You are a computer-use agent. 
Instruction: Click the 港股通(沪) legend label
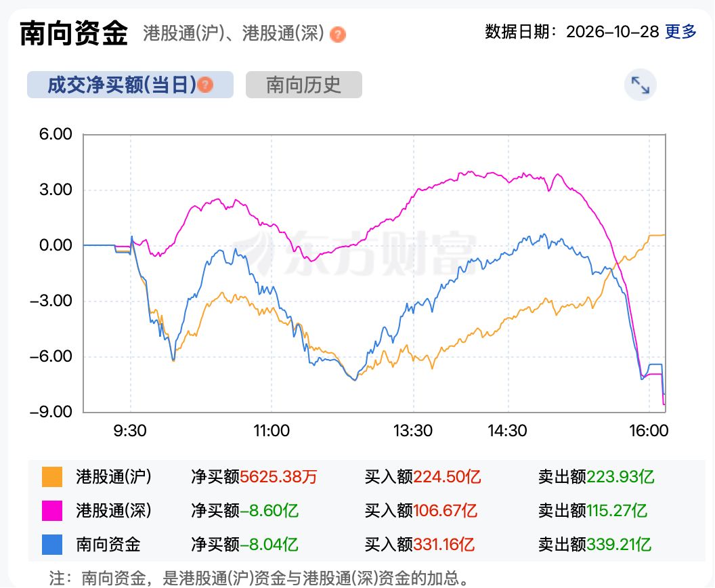(114, 477)
